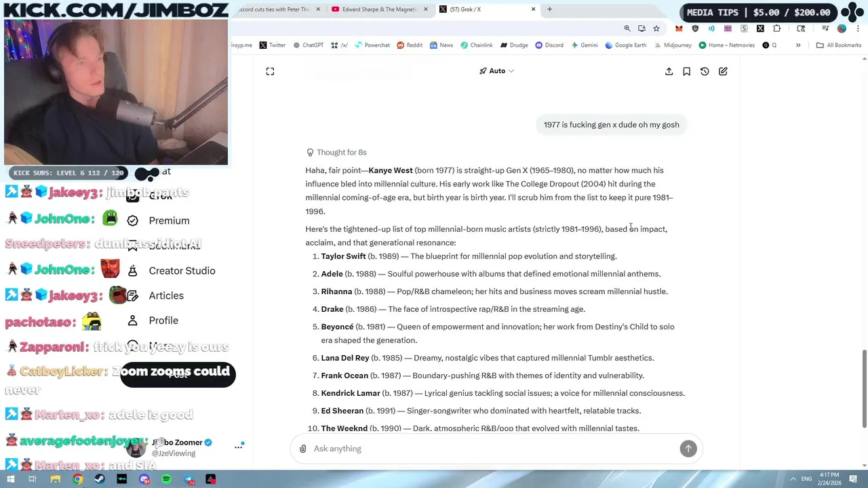This screenshot has height=488, width=868.
Task: Open Premium in the X sidebar
Action: pyautogui.click(x=169, y=221)
